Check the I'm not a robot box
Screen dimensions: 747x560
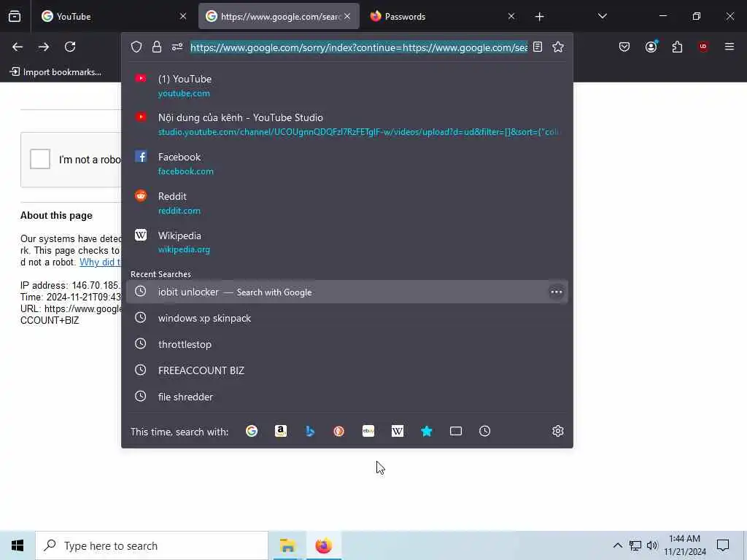pyautogui.click(x=40, y=159)
